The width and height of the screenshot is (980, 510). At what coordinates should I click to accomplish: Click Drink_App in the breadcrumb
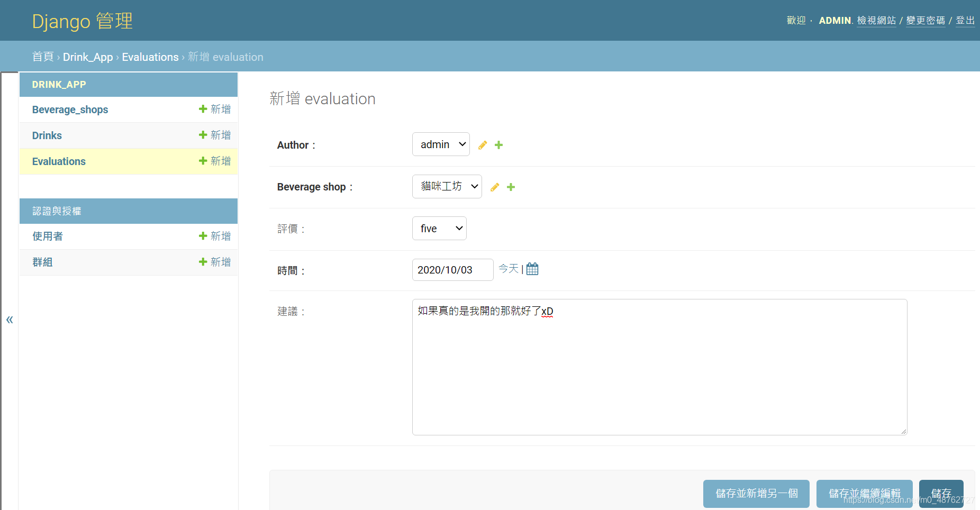coord(88,57)
